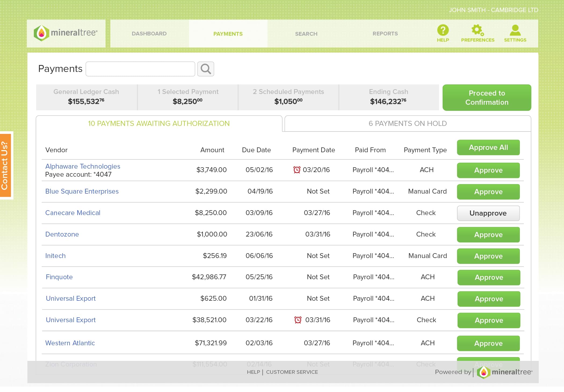This screenshot has height=392, width=564.
Task: Click General Ledger Cash summary tile
Action: click(86, 97)
